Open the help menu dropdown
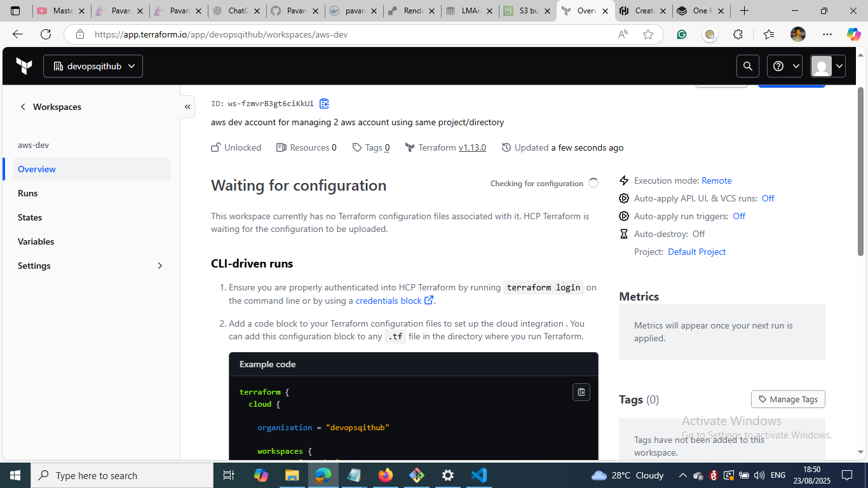Viewport: 868px width, 488px height. 785,66
